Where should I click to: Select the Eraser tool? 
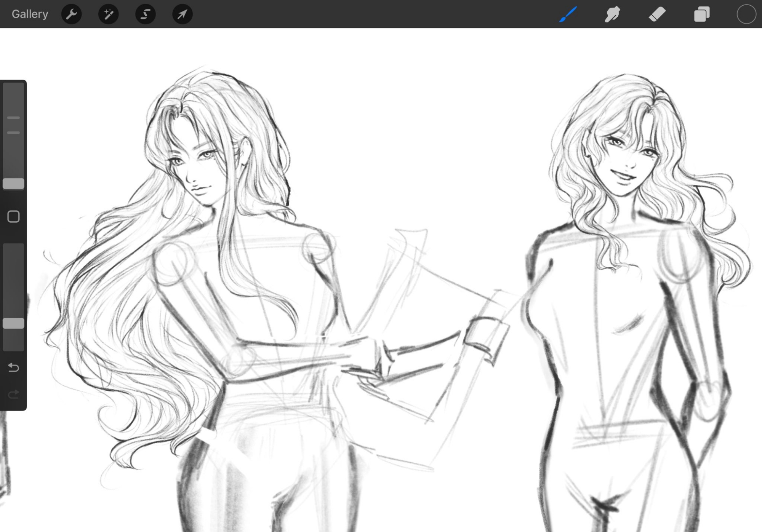(657, 14)
